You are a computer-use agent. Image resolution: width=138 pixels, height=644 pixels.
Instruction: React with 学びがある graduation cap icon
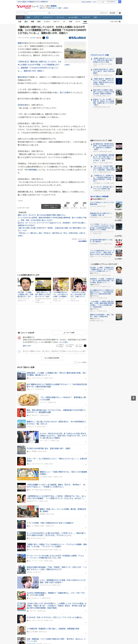point(66,206)
